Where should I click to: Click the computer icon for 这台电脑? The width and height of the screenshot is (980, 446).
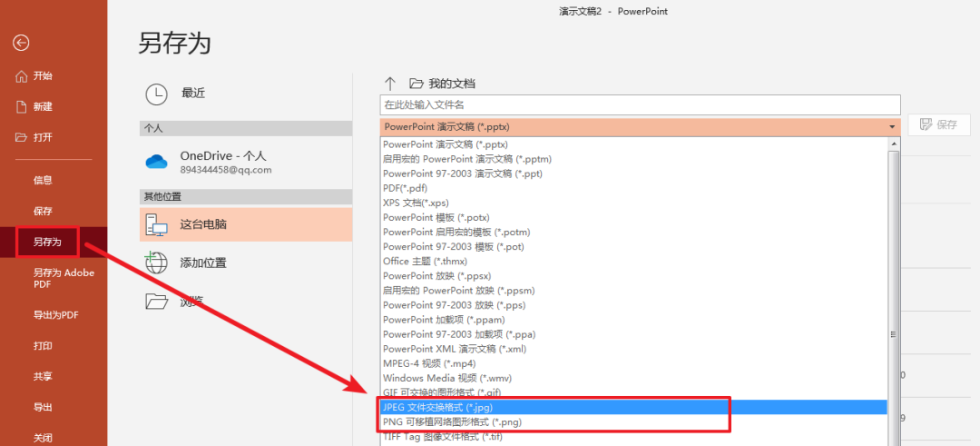click(156, 225)
